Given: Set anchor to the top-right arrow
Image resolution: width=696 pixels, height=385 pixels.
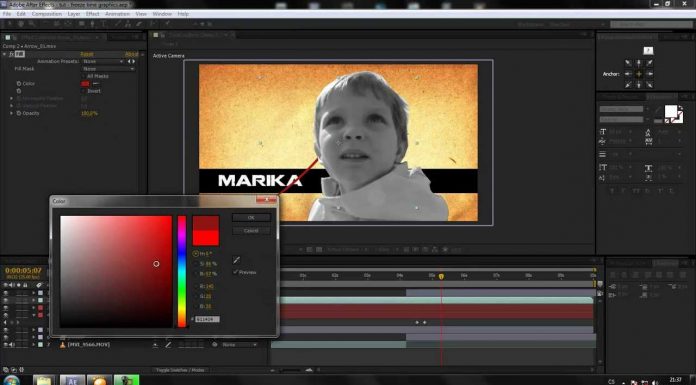Looking at the screenshot, I should [649, 63].
